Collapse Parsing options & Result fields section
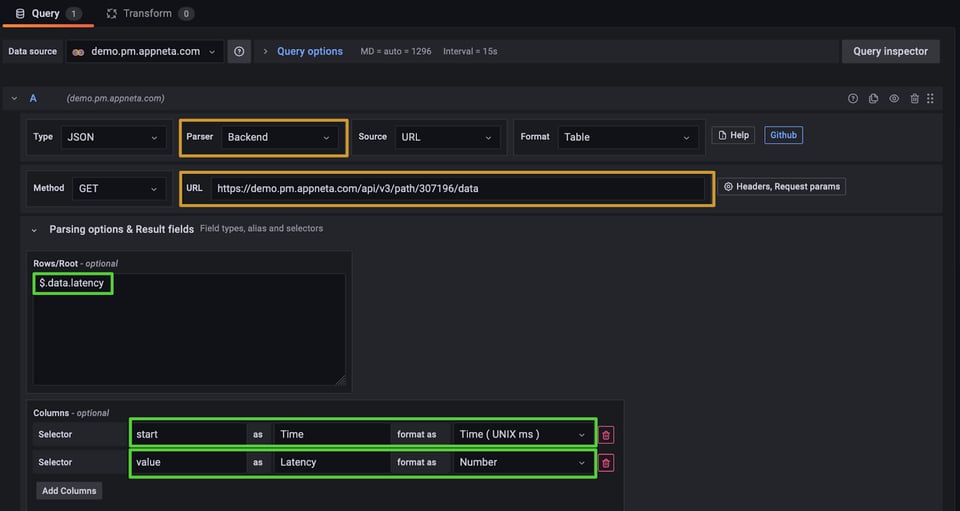960x511 pixels. point(34,230)
